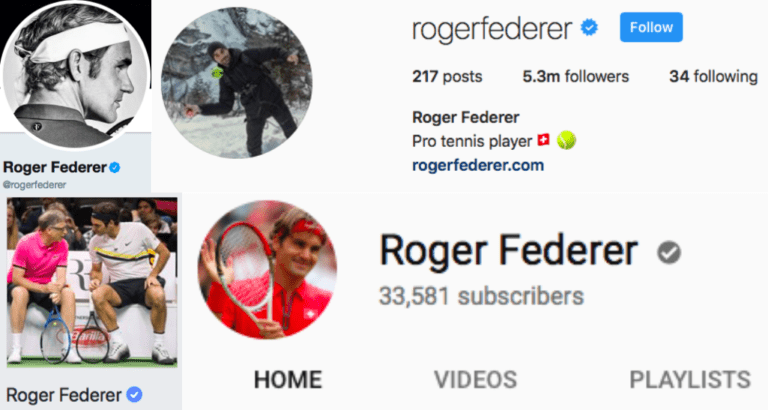Click Instagram verified badge beside rogerfederer
Image resolution: width=768 pixels, height=410 pixels.
coord(589,27)
